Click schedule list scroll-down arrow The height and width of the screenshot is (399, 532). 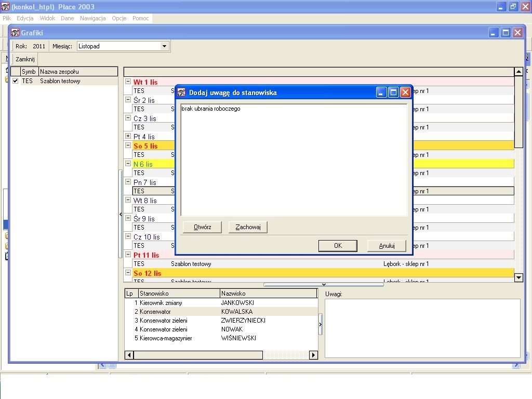(518, 277)
